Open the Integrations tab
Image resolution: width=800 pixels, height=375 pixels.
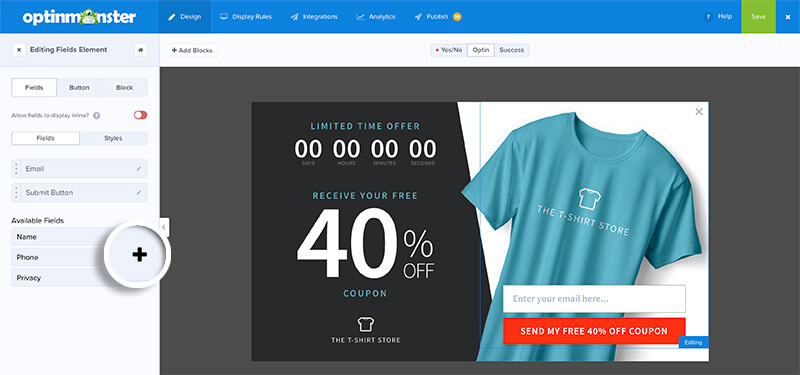coord(314,17)
